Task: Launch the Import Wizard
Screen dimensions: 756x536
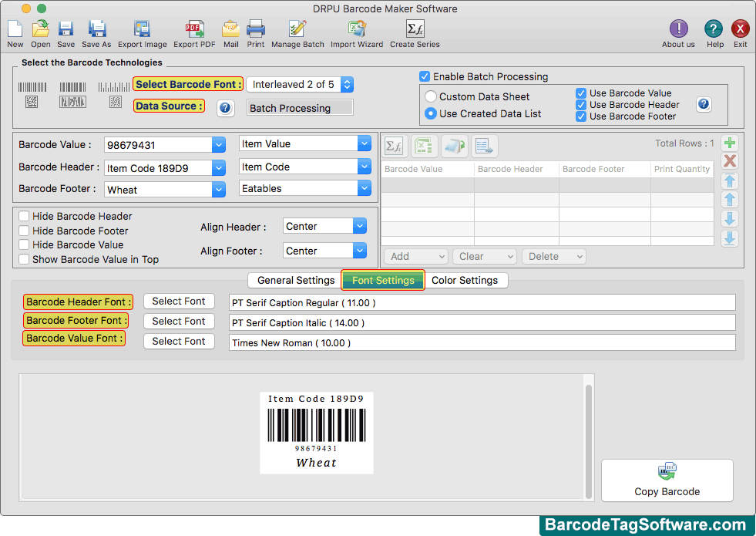Action: [x=357, y=29]
